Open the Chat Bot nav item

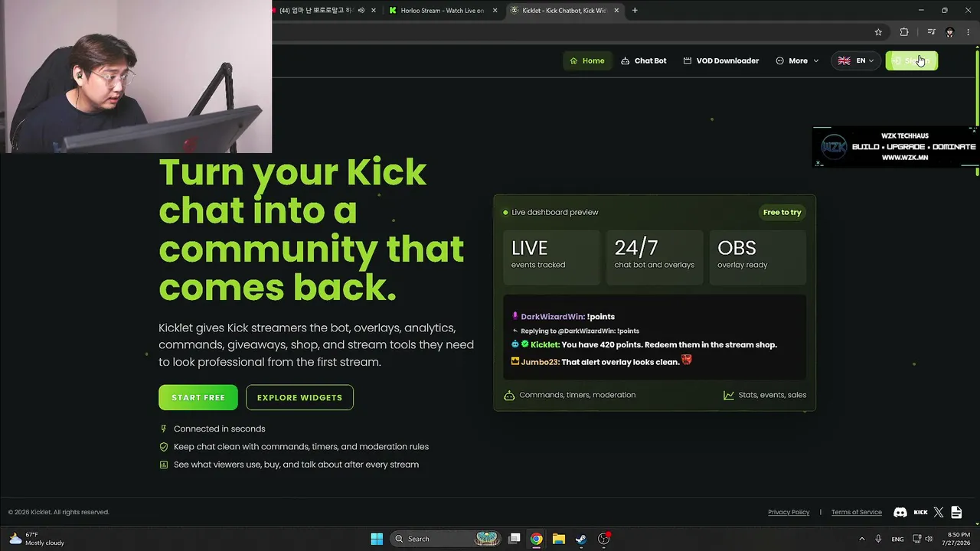(x=643, y=60)
